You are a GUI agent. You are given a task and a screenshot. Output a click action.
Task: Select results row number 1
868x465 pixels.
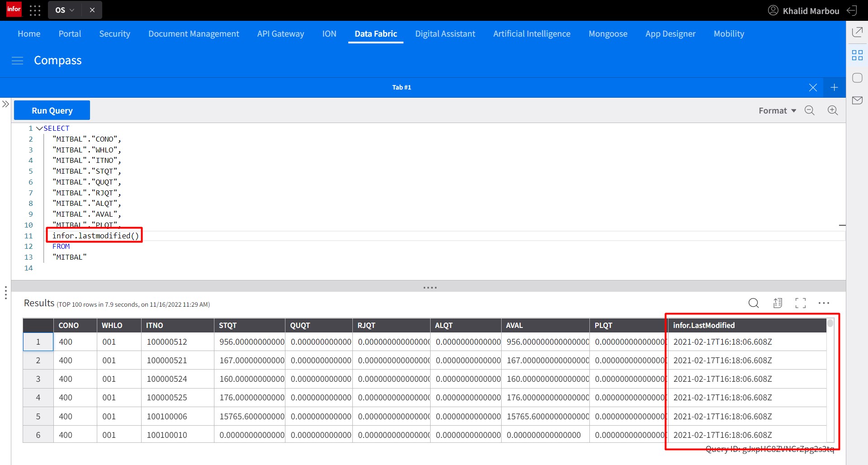(38, 342)
